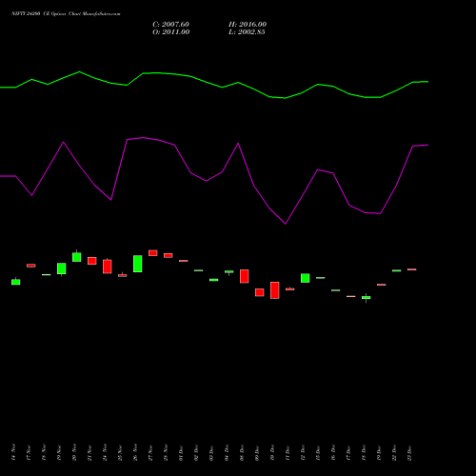The height and width of the screenshot is (476, 476).
Task: Select the 04 Dec date label
Action: (x=227, y=452)
